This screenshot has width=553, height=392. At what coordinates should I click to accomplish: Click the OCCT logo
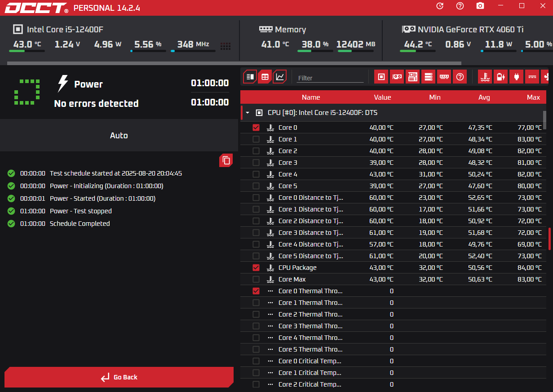pos(36,8)
